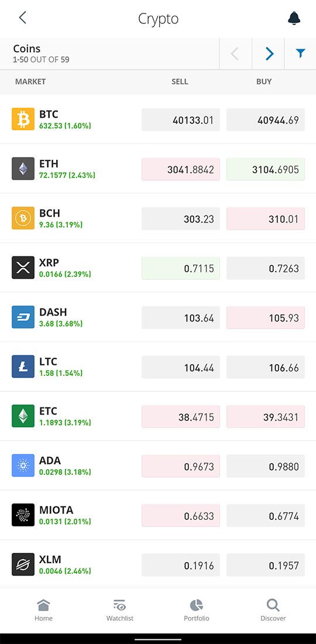Select the XRP coin logo

tap(23, 268)
